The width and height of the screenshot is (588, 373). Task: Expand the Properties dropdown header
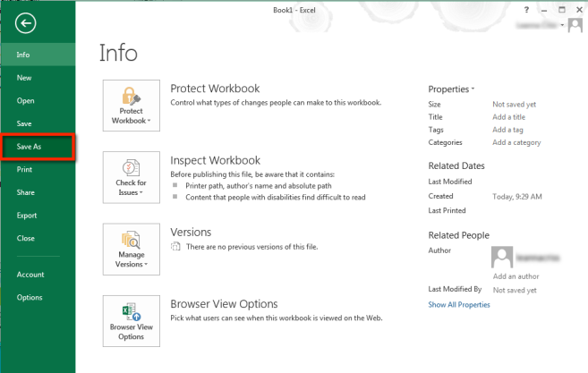tap(451, 89)
